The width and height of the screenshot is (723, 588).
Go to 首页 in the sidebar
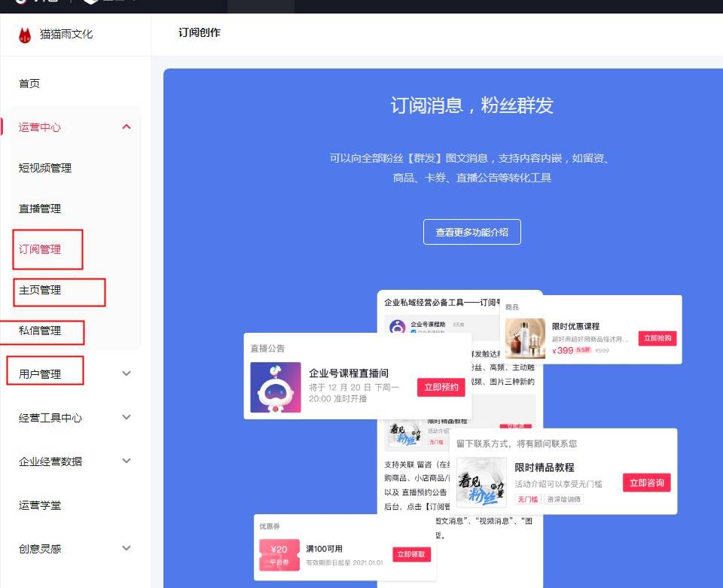29,84
